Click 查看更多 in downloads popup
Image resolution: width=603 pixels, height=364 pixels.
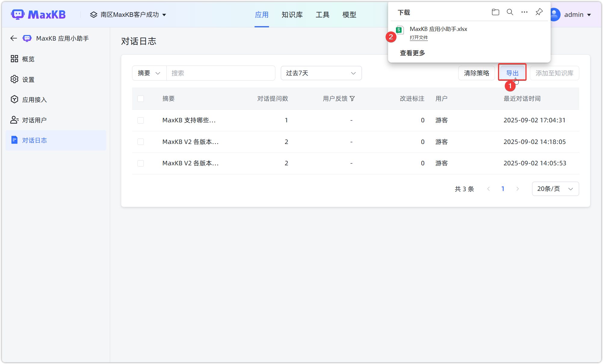click(x=412, y=53)
